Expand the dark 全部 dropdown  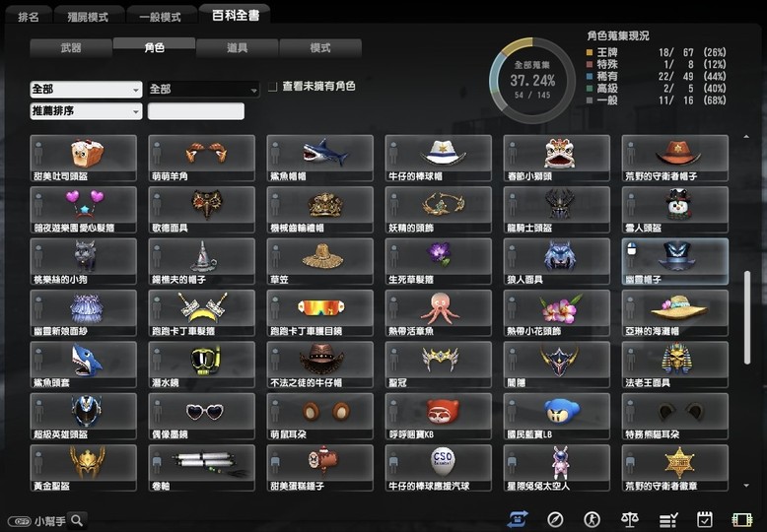[203, 89]
